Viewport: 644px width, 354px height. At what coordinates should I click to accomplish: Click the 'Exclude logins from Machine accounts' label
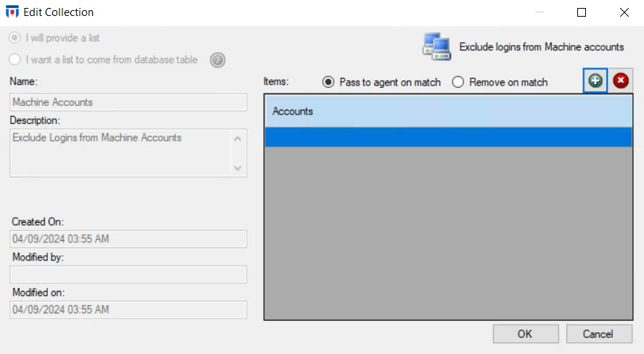click(x=541, y=47)
